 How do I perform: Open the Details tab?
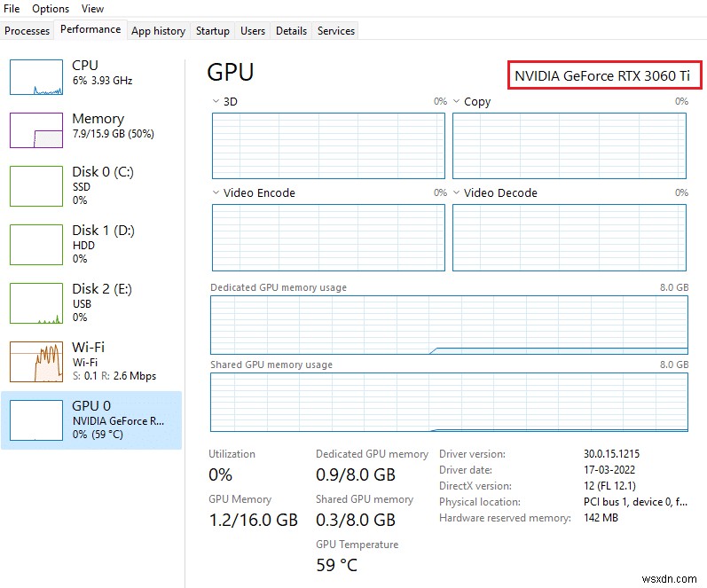tap(291, 31)
